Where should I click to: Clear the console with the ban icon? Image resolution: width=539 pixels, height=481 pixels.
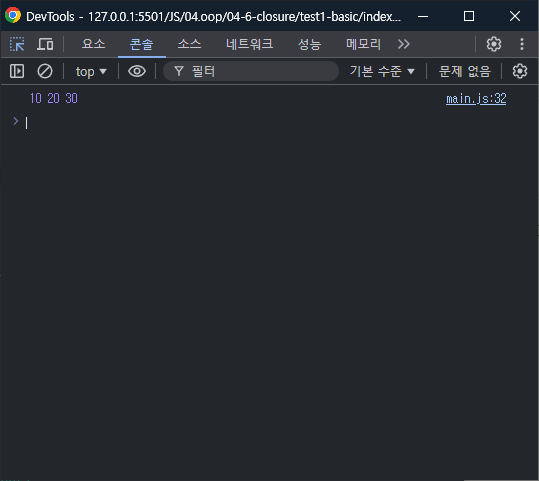point(45,72)
